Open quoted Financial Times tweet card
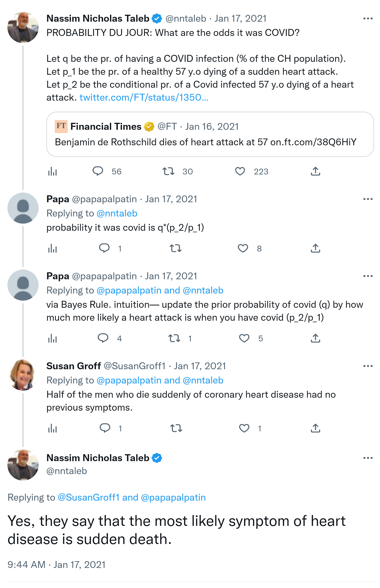This screenshot has width=380, height=588. (210, 134)
